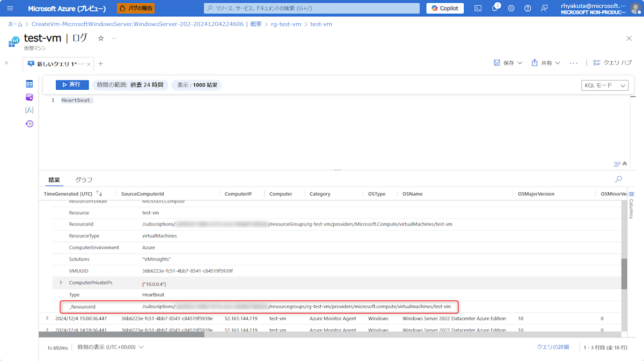Focus the portal search box
This screenshot has width=644, height=361.
[x=312, y=8]
